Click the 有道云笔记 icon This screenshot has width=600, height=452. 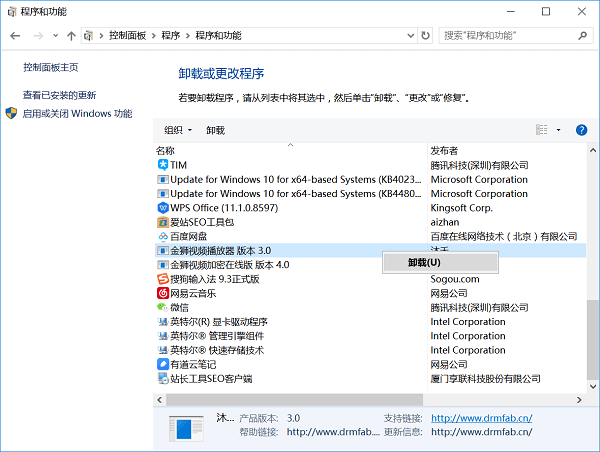click(x=163, y=364)
